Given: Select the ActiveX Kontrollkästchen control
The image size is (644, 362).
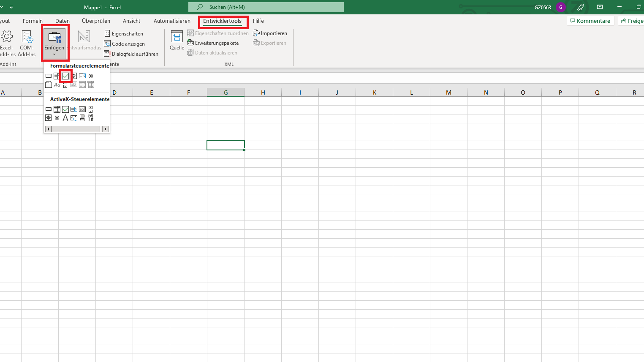Looking at the screenshot, I should point(65,109).
